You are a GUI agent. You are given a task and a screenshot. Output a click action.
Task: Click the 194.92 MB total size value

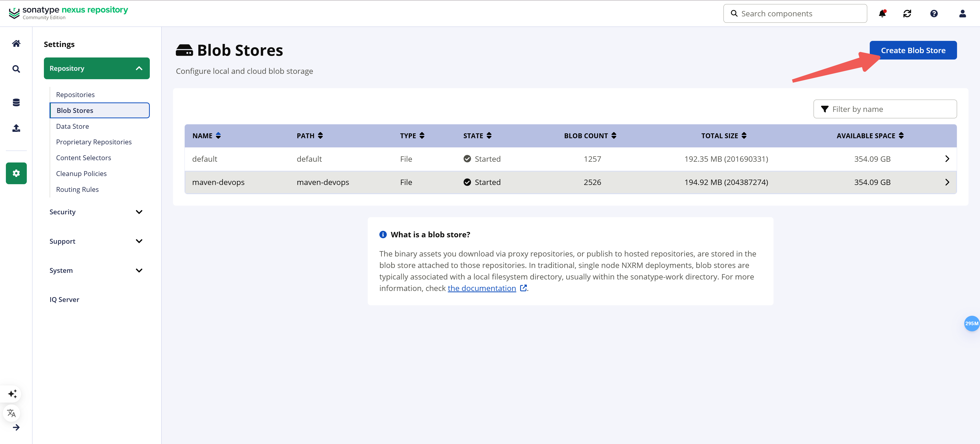(x=726, y=182)
